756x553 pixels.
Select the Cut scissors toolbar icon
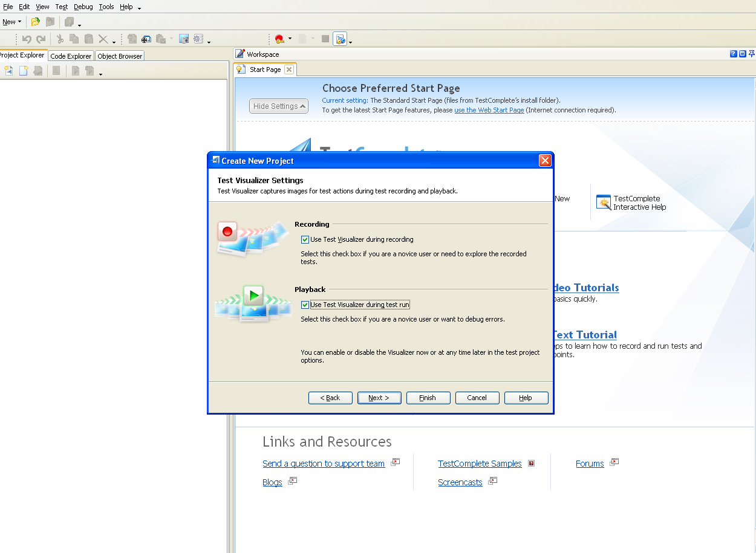59,38
